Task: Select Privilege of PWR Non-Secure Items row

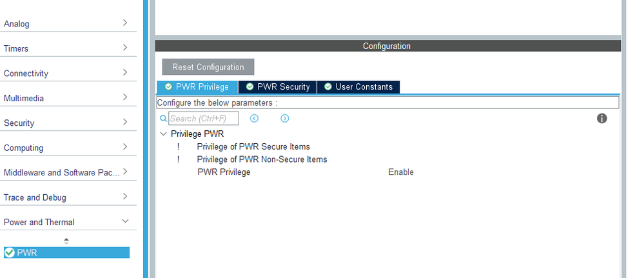Action: click(x=262, y=159)
